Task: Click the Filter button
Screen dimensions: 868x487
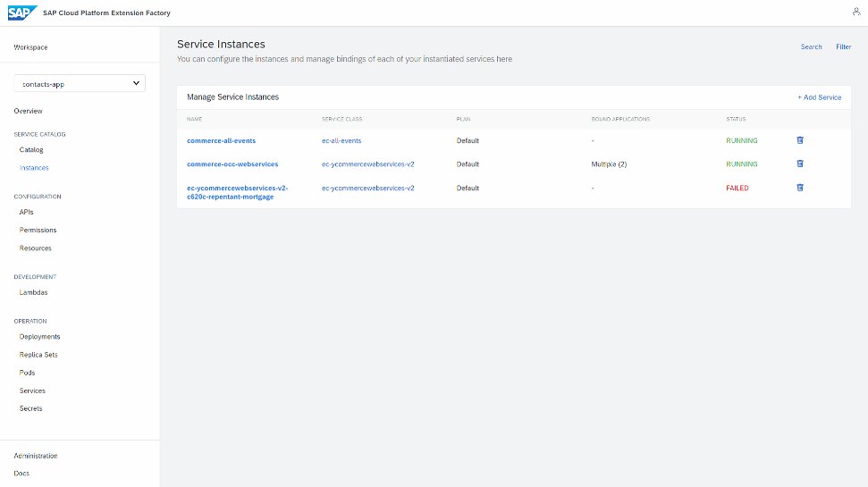Action: tap(843, 47)
